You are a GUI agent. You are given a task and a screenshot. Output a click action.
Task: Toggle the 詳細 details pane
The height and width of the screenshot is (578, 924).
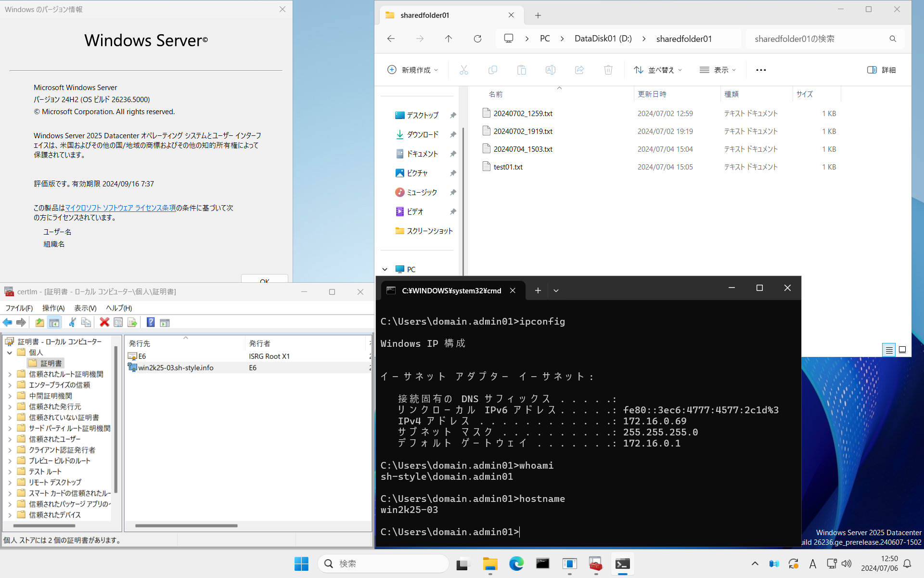[x=882, y=70]
